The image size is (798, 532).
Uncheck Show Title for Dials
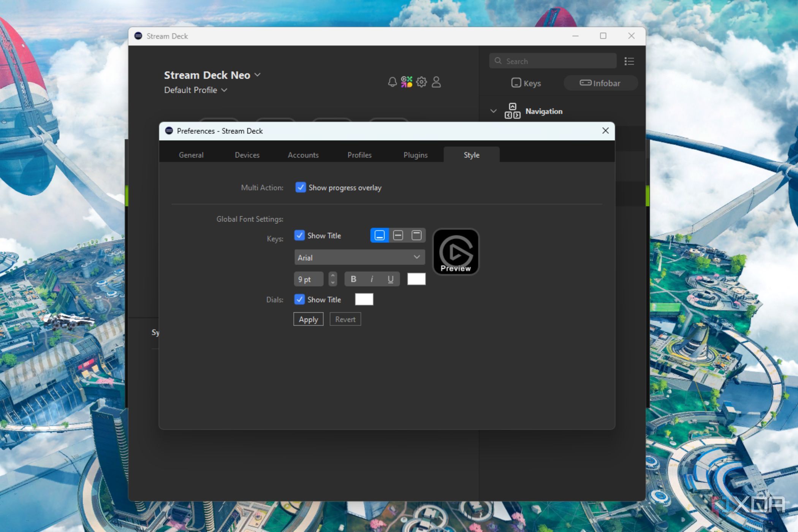tap(299, 299)
